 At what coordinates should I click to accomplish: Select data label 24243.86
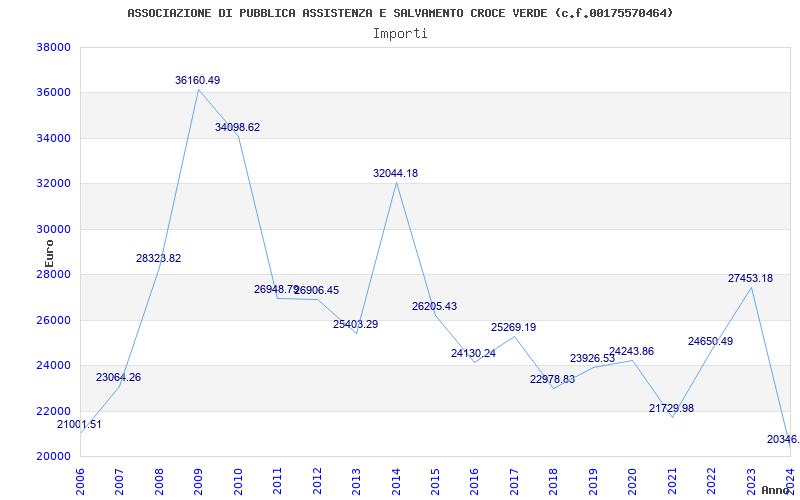pos(631,351)
